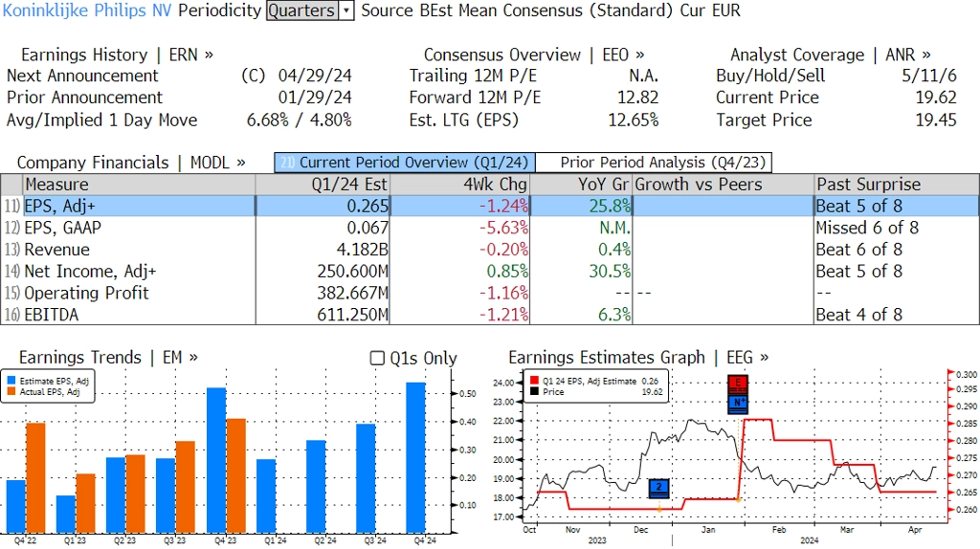980x549 pixels.
Task: Click the 4.182B revenue estimate
Action: click(x=362, y=250)
